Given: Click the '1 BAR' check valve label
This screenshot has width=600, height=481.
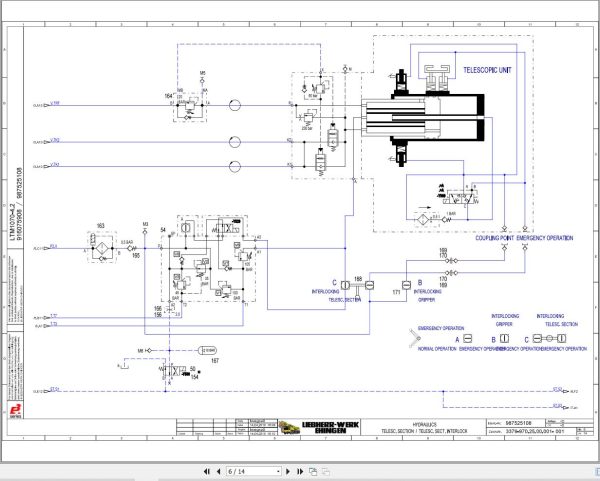Looking at the screenshot, I should click(x=451, y=214).
